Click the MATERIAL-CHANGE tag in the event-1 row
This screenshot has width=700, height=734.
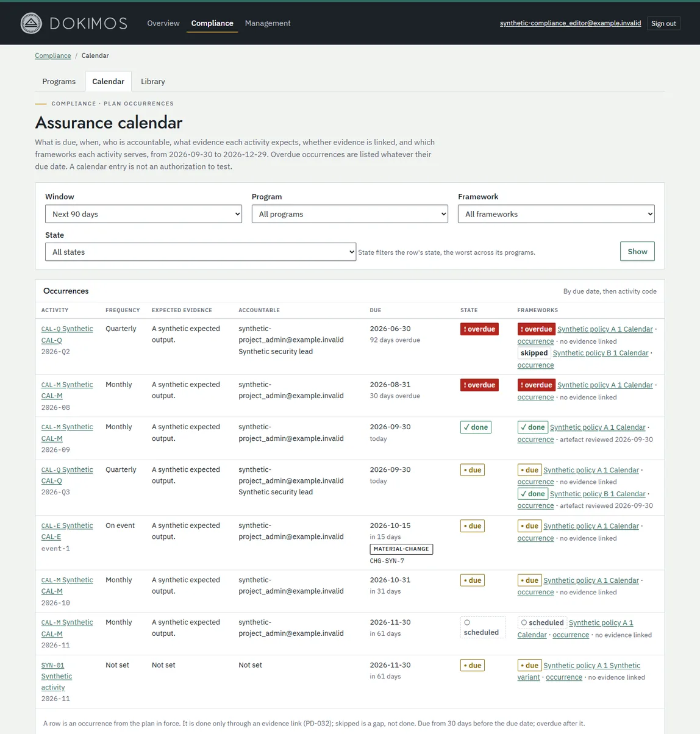(x=401, y=549)
